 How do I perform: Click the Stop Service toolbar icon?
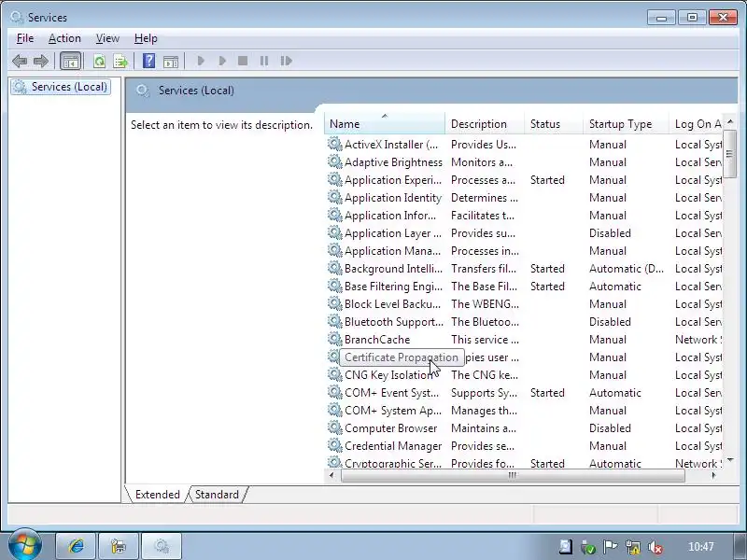243,61
